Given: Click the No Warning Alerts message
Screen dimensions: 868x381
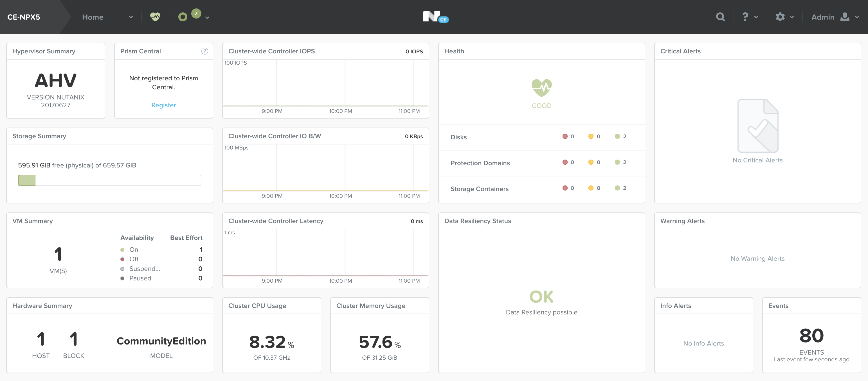Looking at the screenshot, I should [757, 258].
